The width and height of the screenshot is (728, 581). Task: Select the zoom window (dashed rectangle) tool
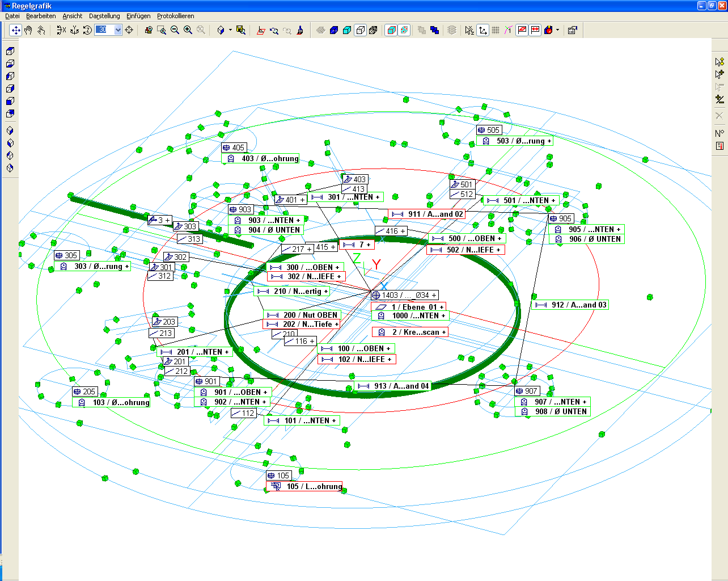[x=162, y=30]
